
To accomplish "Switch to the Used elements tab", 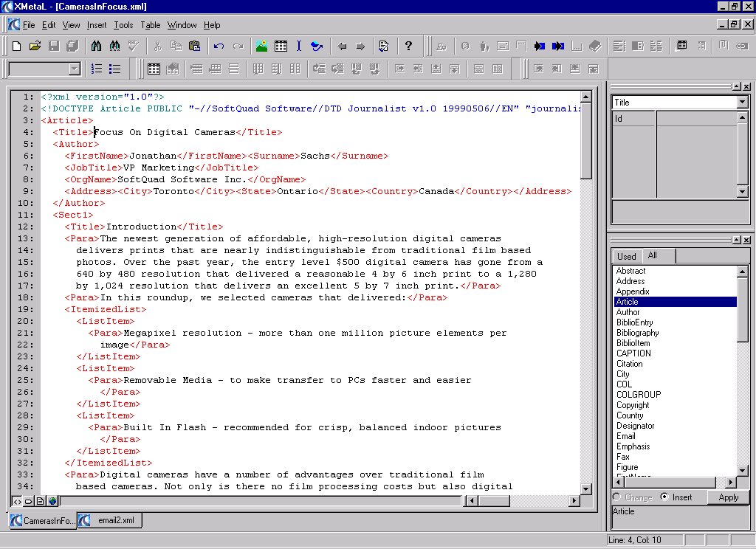I will pos(627,257).
